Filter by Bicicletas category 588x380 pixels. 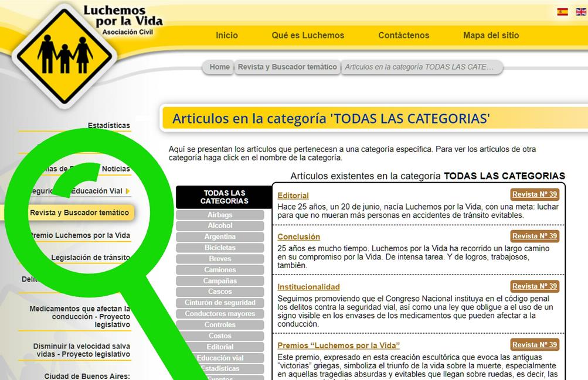pos(220,248)
